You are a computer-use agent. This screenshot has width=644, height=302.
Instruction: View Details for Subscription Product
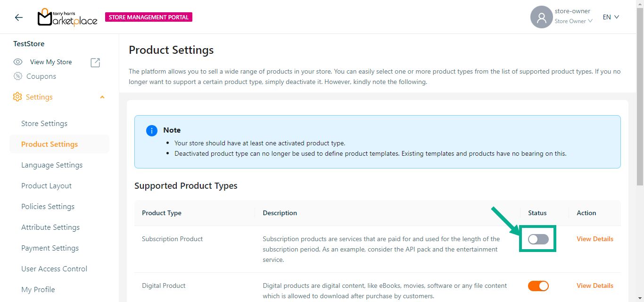tap(594, 239)
